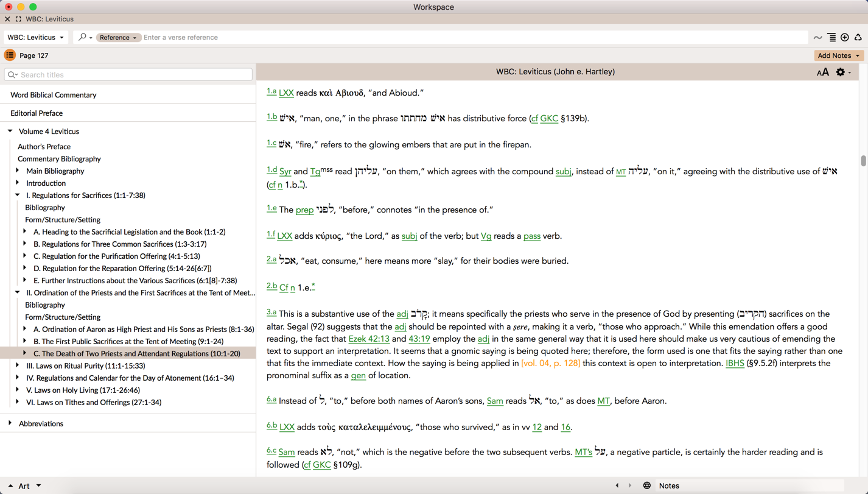Open the Add Notes dropdown
Image resolution: width=868 pixels, height=494 pixels.
point(838,55)
